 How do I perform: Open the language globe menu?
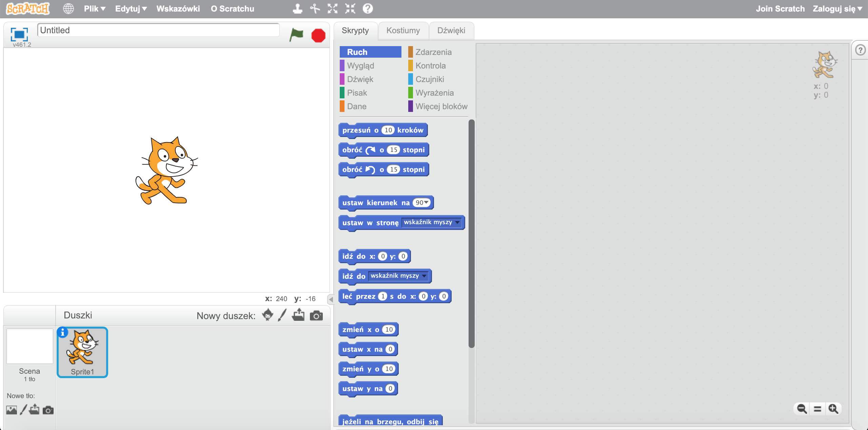[x=68, y=9]
